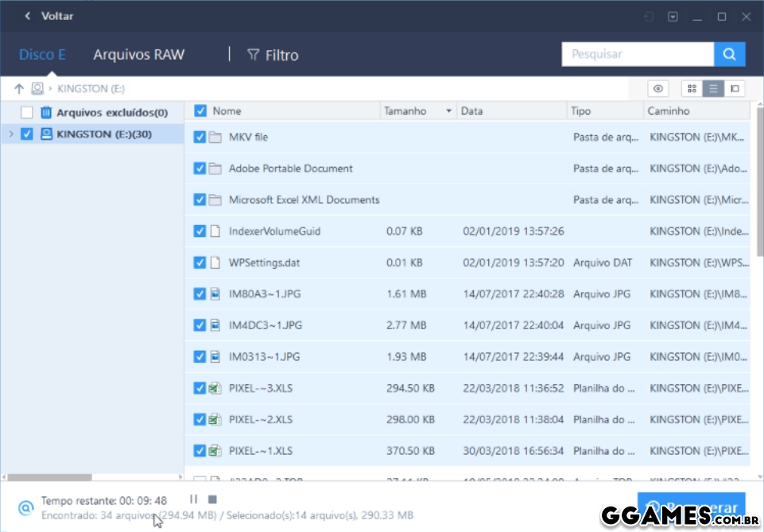764x532 pixels.
Task: Click in the Pesquisar search field
Action: (637, 54)
